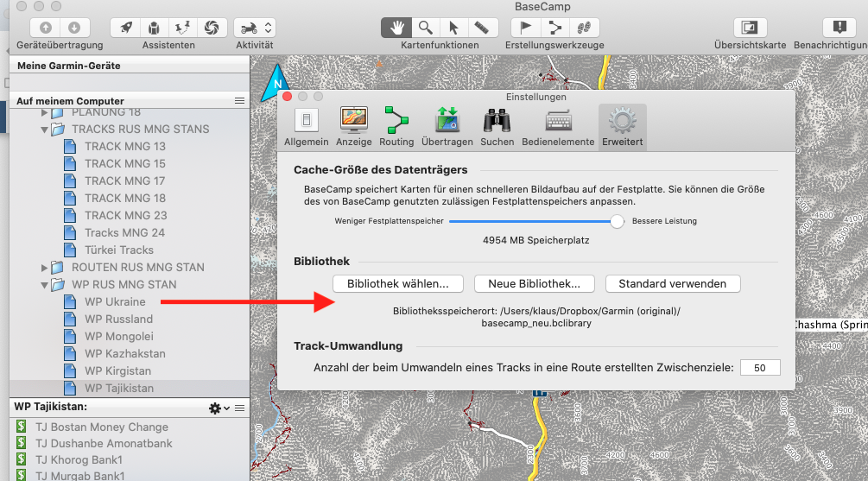Switch to the Übertragen settings tab
This screenshot has height=481, width=868.
447,127
